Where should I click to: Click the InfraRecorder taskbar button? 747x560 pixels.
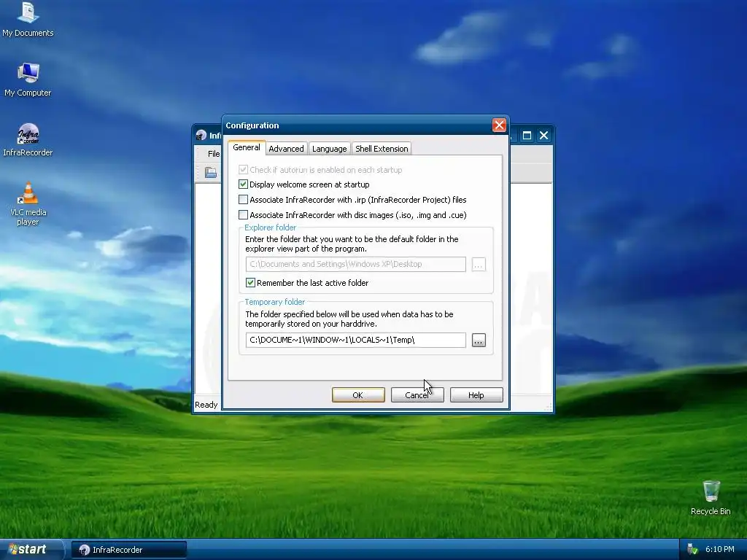[x=128, y=550]
